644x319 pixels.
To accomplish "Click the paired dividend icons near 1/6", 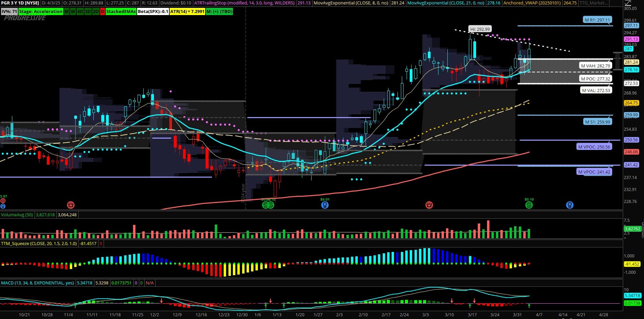I will point(268,205).
